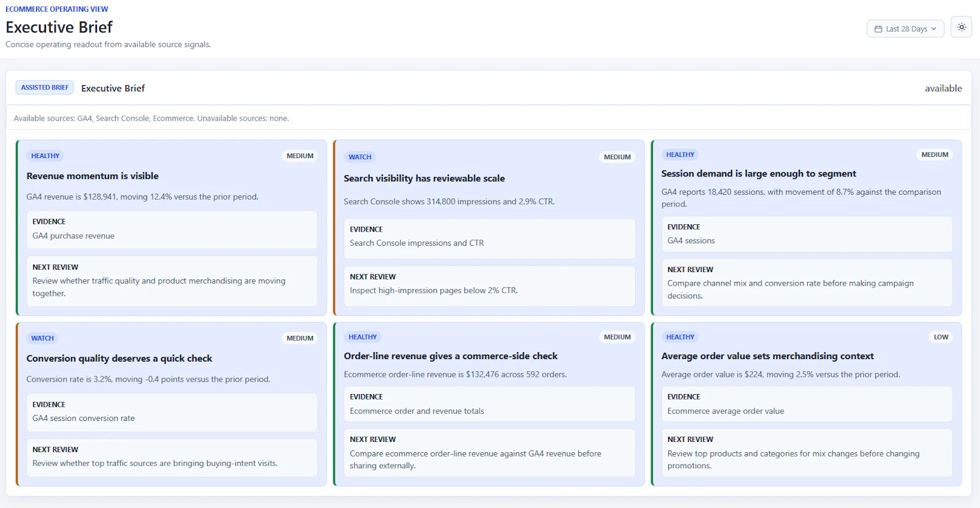Click 'Average order value sets merchandising context'
This screenshot has height=508, width=980.
point(767,356)
